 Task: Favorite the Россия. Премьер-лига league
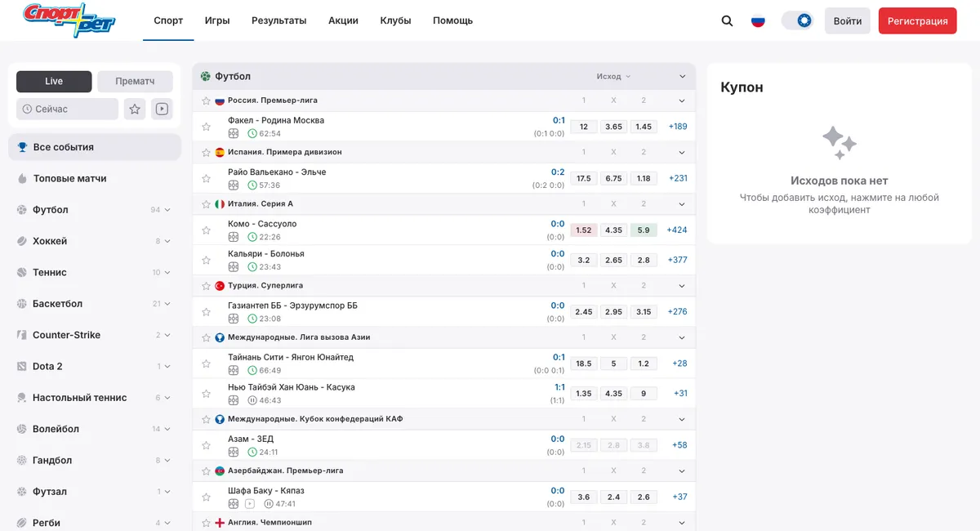pyautogui.click(x=207, y=100)
